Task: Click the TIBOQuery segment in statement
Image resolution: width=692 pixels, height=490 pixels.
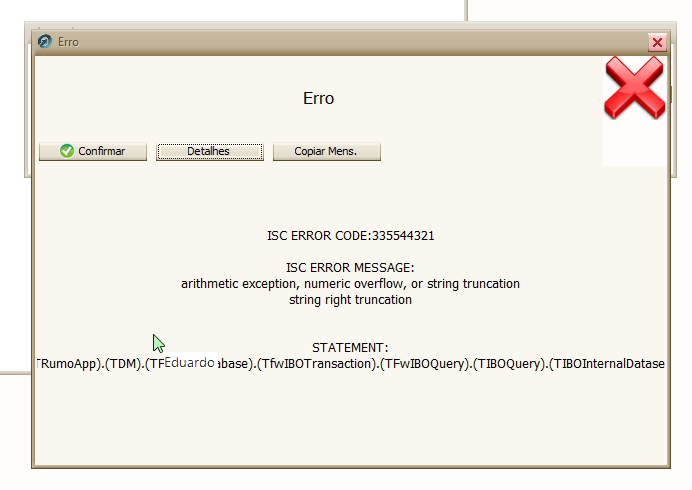Action: 509,364
